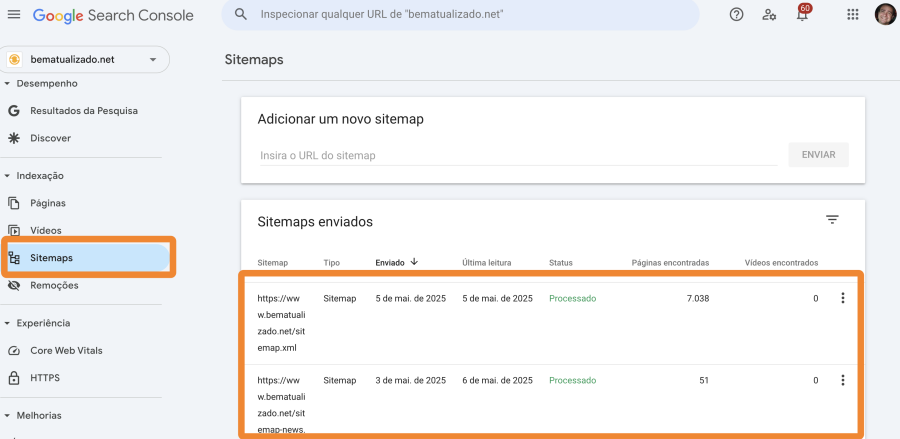Open the hamburger main menu
The height and width of the screenshot is (439, 900).
click(x=14, y=14)
